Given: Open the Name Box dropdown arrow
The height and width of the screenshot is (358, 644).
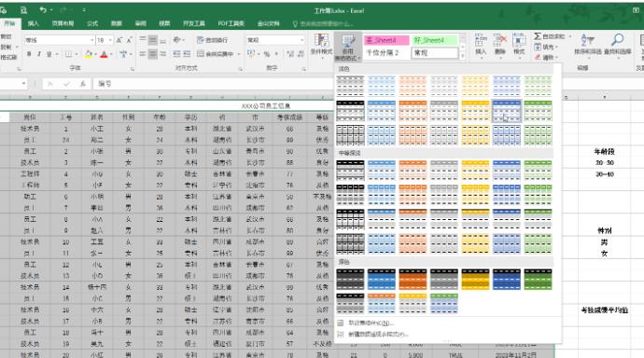Looking at the screenshot, I should (24, 84).
